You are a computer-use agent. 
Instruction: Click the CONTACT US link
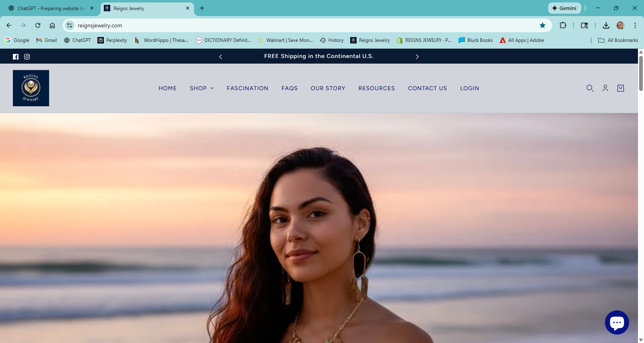pos(427,88)
